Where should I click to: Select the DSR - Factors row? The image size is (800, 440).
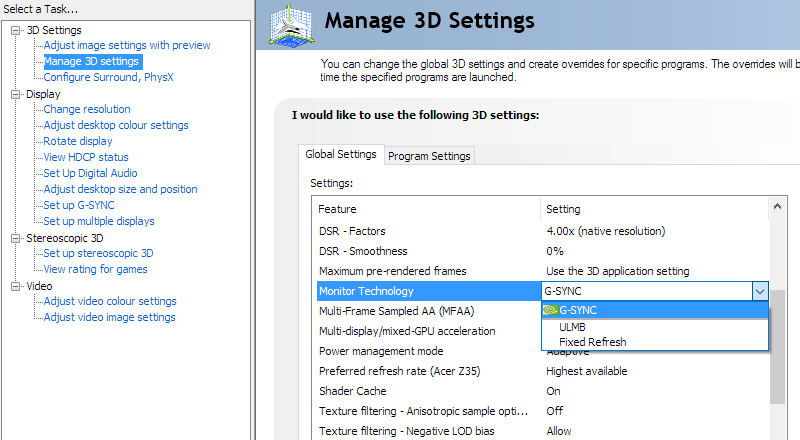pos(542,231)
